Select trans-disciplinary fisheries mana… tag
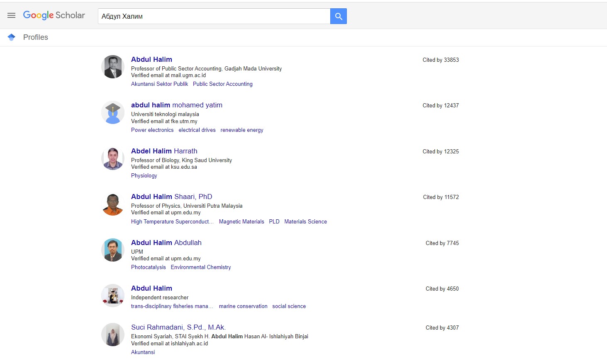 point(172,306)
